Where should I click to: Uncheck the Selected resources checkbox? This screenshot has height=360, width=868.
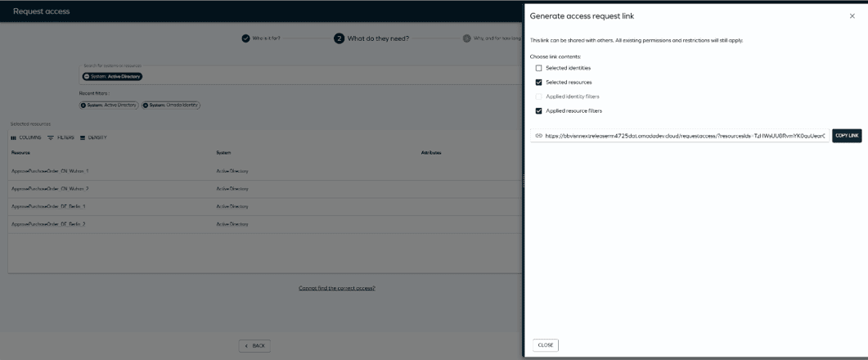(538, 82)
